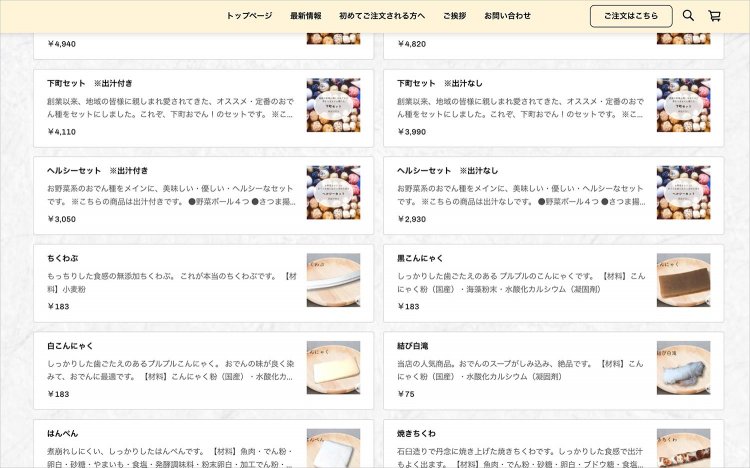Click the ¥2,930 price text
This screenshot has height=468, width=750.
point(412,220)
